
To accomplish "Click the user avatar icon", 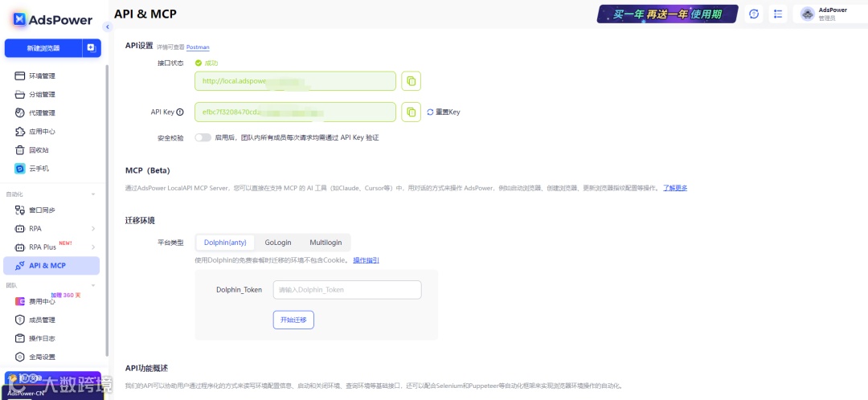I will 808,14.
